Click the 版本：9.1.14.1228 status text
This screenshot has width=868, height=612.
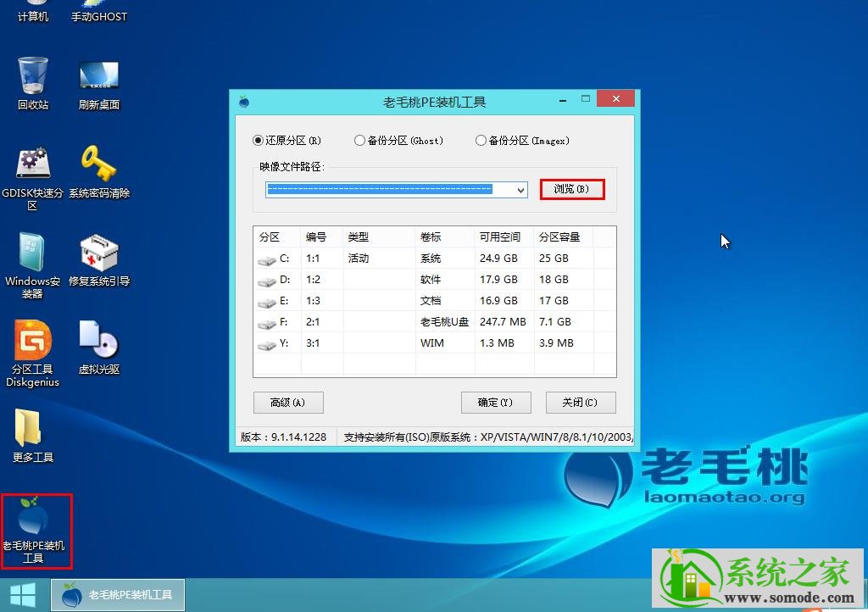pos(283,437)
